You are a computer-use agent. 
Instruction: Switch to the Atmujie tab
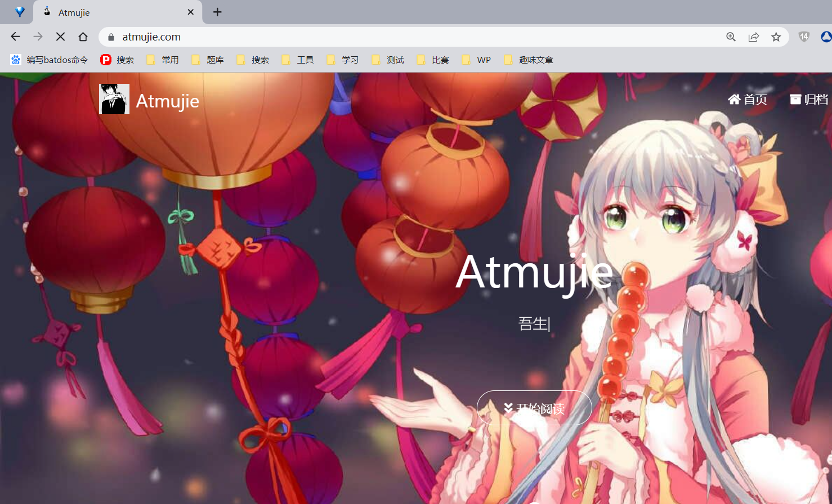tap(118, 12)
